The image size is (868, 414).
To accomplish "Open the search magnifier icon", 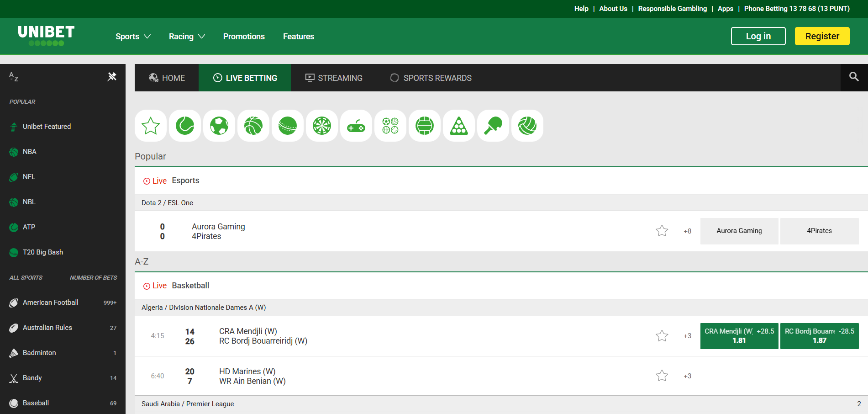I will [854, 77].
